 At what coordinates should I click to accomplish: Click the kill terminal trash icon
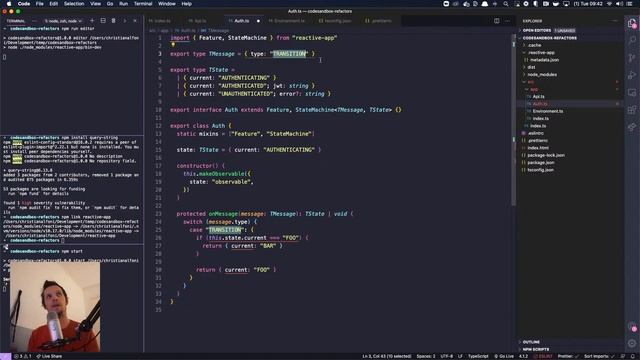[113, 20]
